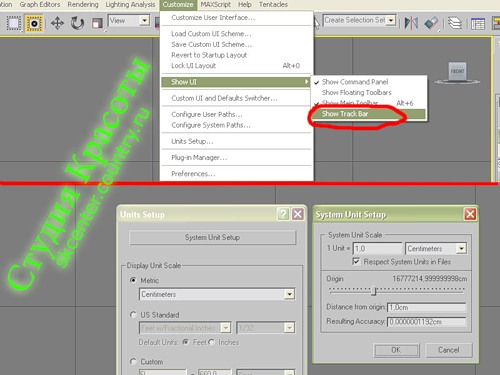Click Show Track Bar menu item

pos(369,114)
